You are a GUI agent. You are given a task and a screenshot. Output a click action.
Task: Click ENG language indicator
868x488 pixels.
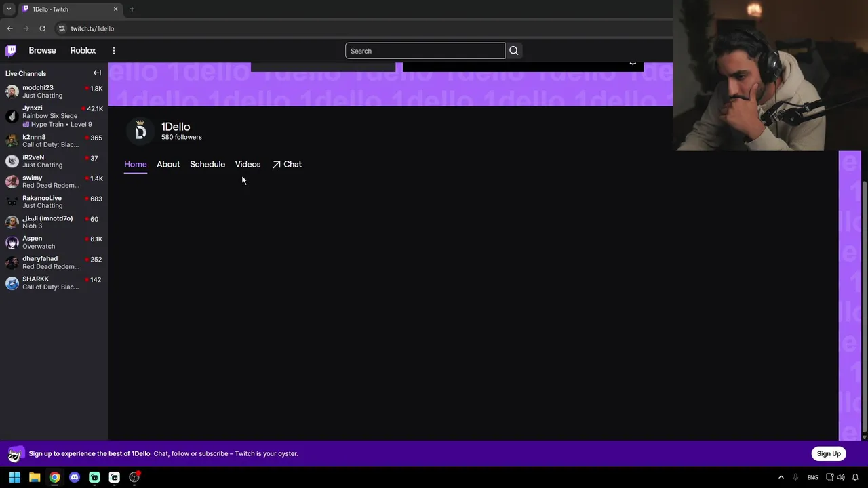tap(812, 477)
